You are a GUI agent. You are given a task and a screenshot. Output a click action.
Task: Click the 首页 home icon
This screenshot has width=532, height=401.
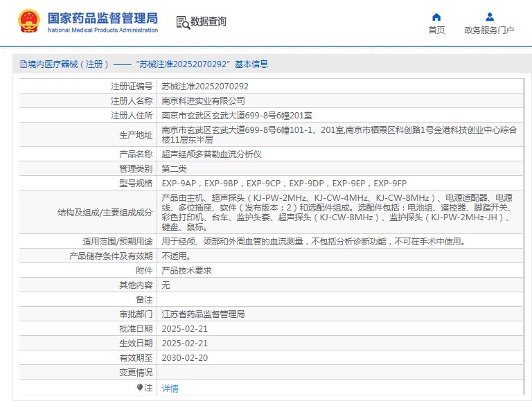436,17
